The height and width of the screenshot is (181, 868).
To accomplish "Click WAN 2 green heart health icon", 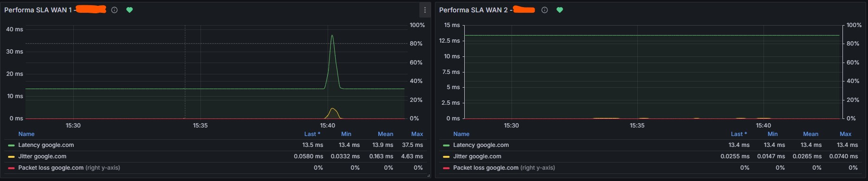I will coord(560,10).
